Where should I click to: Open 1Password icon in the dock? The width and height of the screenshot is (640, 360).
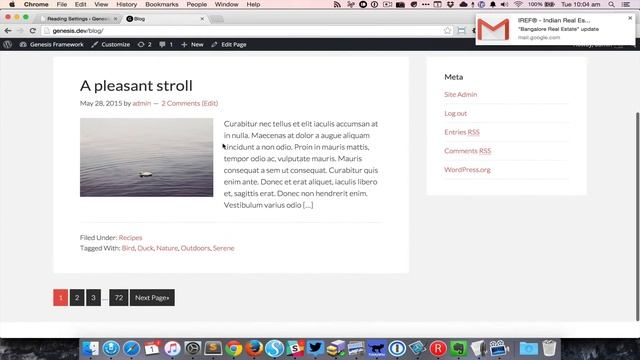[x=397, y=348]
